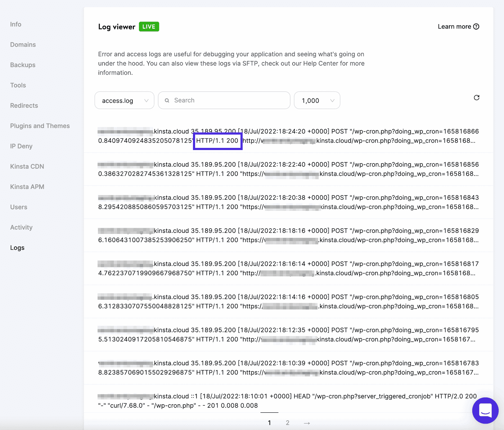Go to page 2 of the logs
Image resolution: width=504 pixels, height=430 pixels.
click(287, 422)
